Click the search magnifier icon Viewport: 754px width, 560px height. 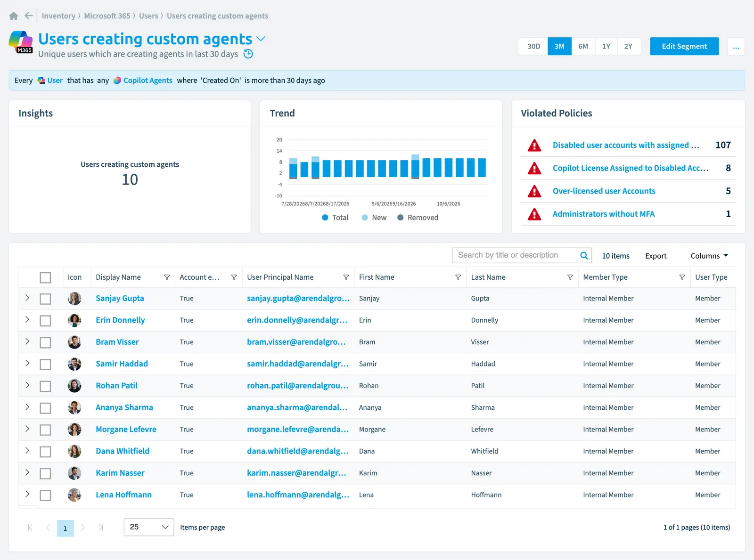tap(584, 255)
